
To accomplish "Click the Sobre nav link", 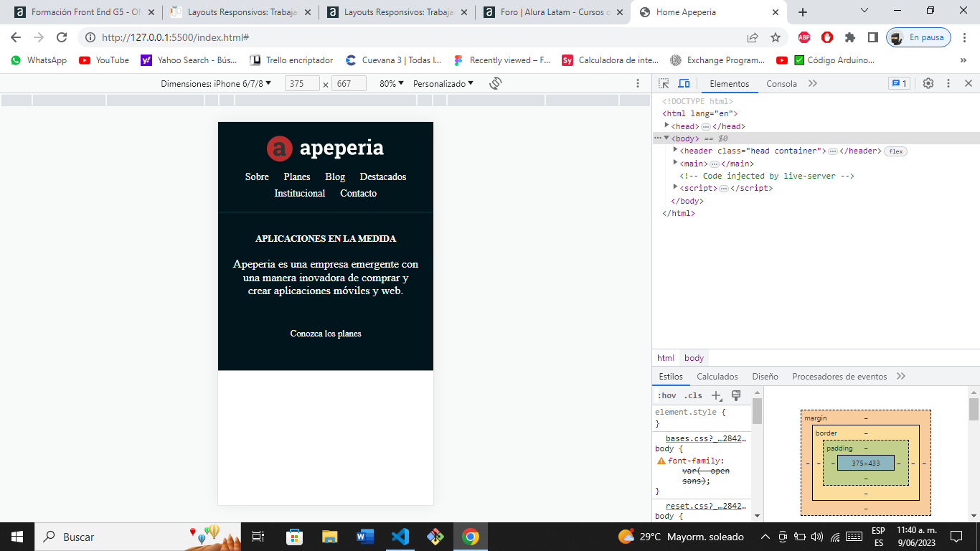I will click(257, 176).
